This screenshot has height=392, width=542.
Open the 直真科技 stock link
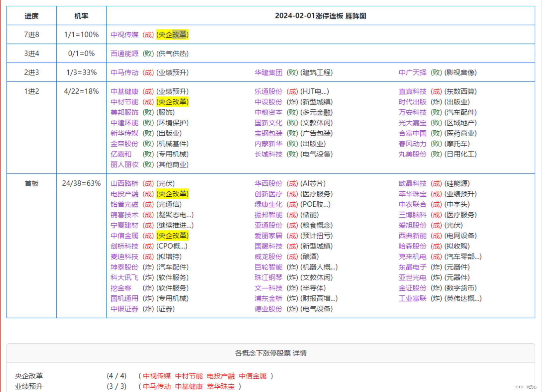point(413,91)
